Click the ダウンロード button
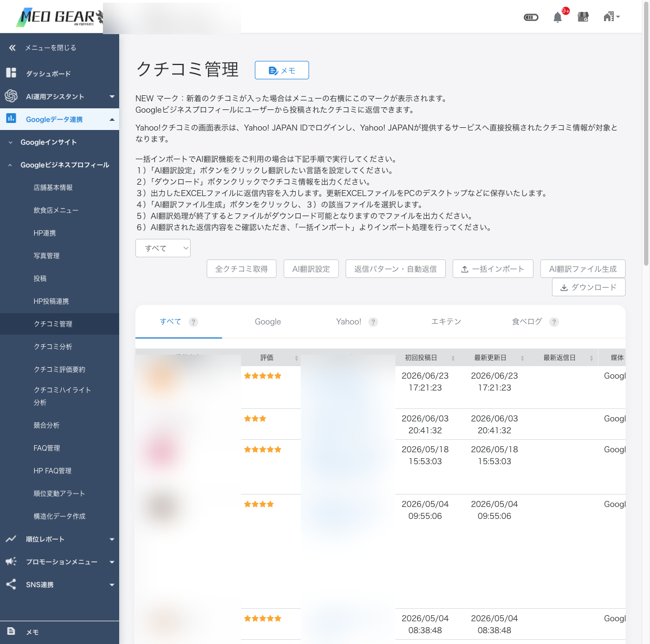 pos(589,287)
